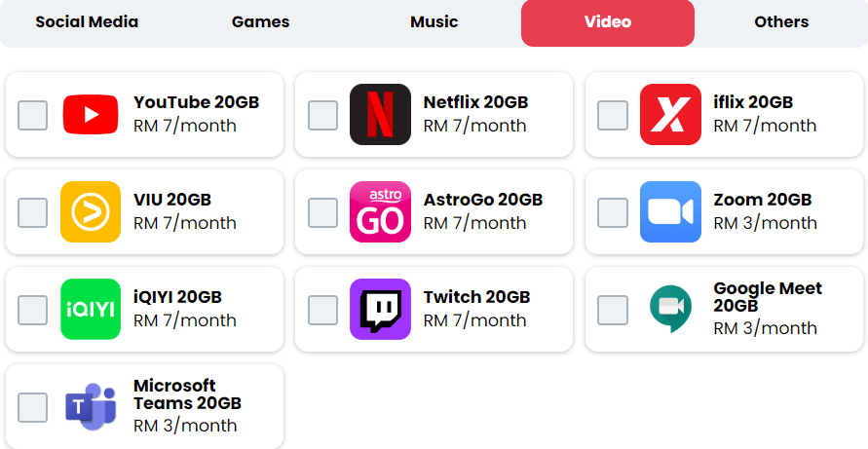Open the Games tab
The image size is (868, 449).
(260, 21)
